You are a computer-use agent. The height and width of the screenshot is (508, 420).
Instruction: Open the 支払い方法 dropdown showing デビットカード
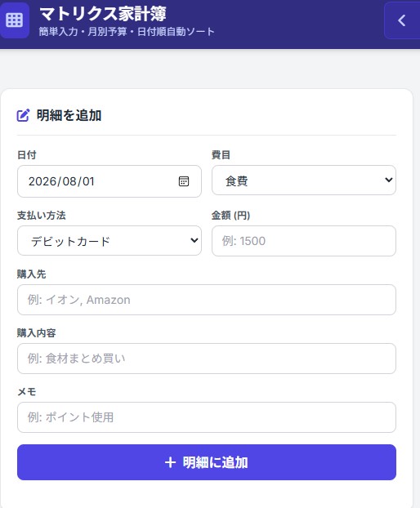[109, 241]
